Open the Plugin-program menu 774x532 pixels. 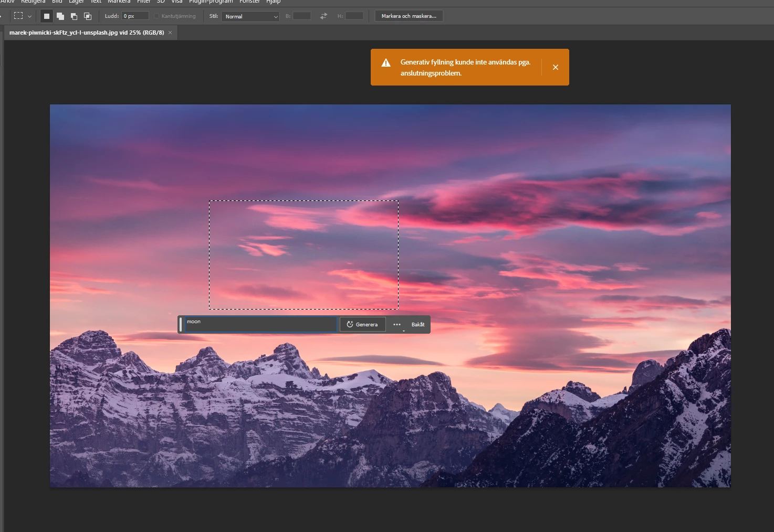coord(211,2)
